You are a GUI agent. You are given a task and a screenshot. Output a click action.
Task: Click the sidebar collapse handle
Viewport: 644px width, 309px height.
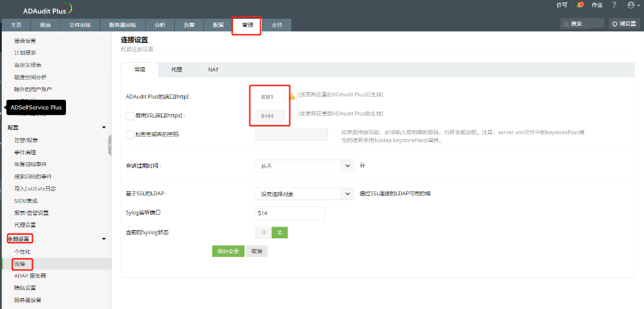(110, 145)
